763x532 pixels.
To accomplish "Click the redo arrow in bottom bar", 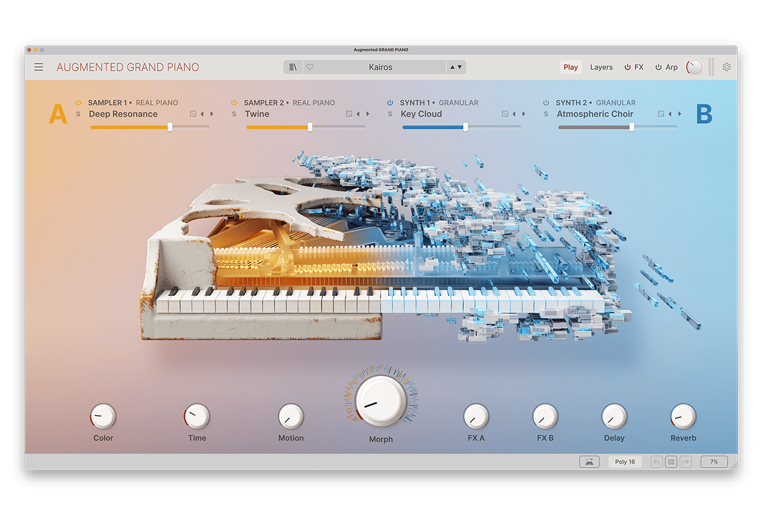I will point(685,462).
